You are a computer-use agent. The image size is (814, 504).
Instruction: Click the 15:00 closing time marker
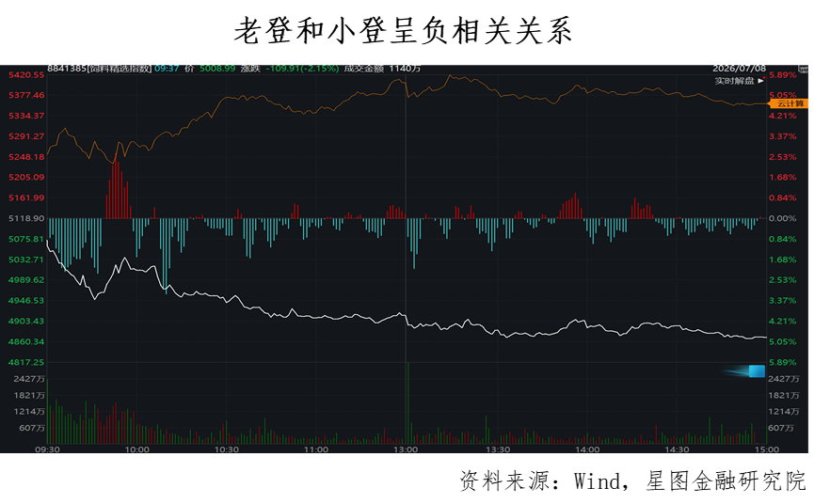point(767,449)
